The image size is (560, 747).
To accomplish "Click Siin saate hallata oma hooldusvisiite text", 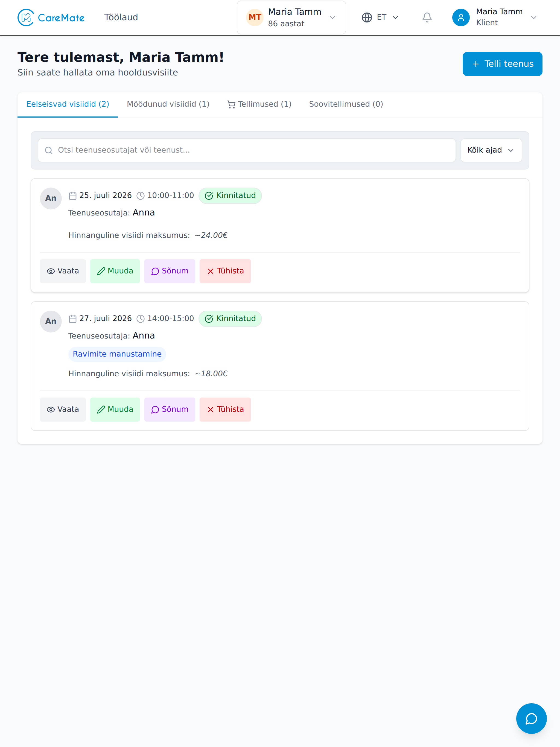I will click(98, 73).
